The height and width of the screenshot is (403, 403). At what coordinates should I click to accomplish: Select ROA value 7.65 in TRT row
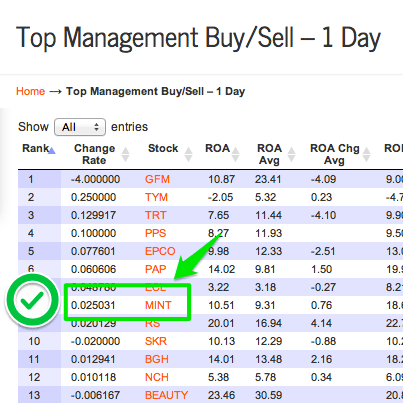[x=218, y=215]
